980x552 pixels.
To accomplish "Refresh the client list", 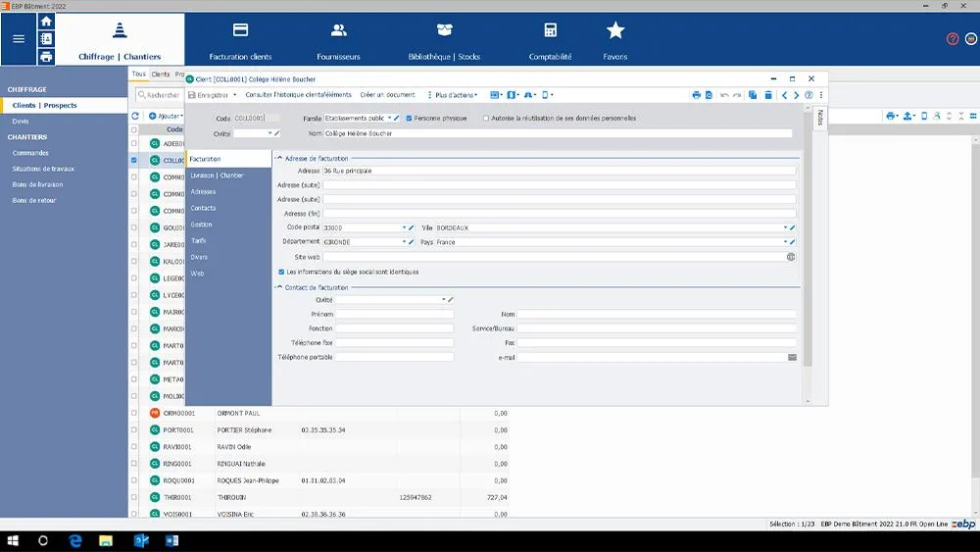I will click(x=135, y=116).
